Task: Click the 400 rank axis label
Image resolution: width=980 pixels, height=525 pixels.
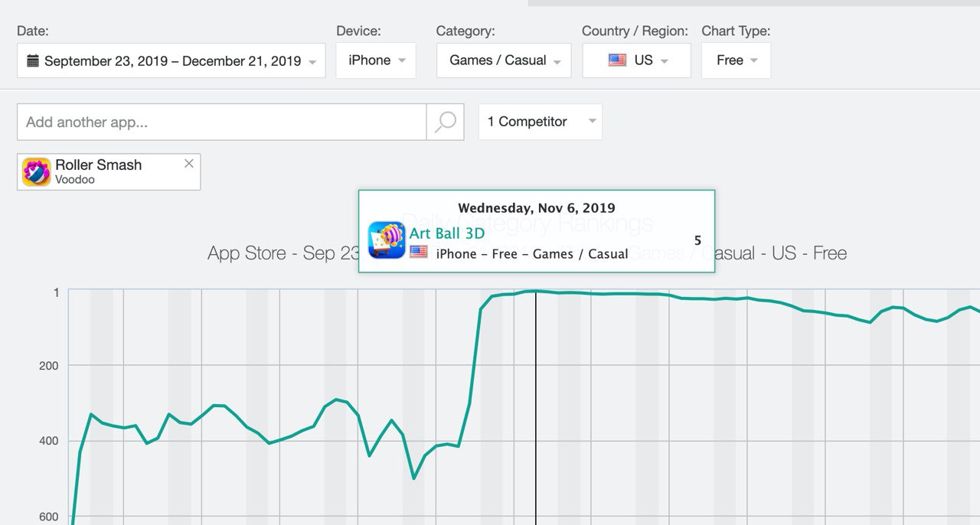Action: coord(49,441)
